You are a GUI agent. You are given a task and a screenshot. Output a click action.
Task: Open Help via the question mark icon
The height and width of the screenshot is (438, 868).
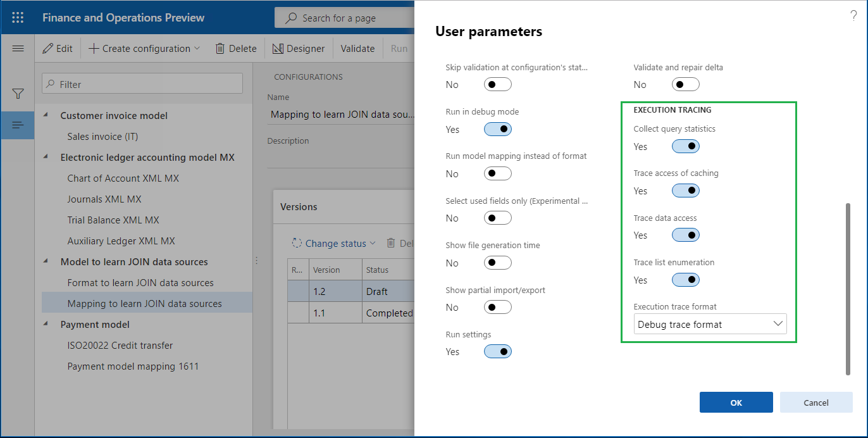[853, 16]
